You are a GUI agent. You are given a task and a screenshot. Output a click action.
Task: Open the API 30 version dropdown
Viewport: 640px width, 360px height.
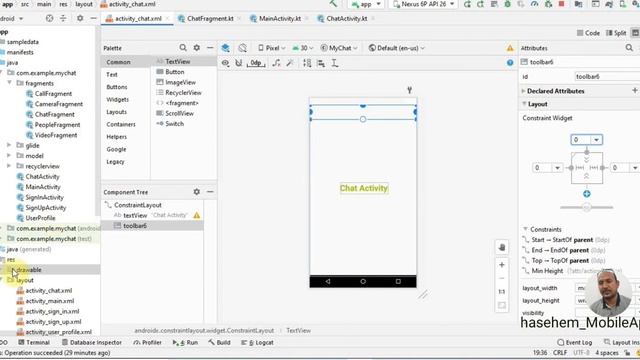[302, 48]
